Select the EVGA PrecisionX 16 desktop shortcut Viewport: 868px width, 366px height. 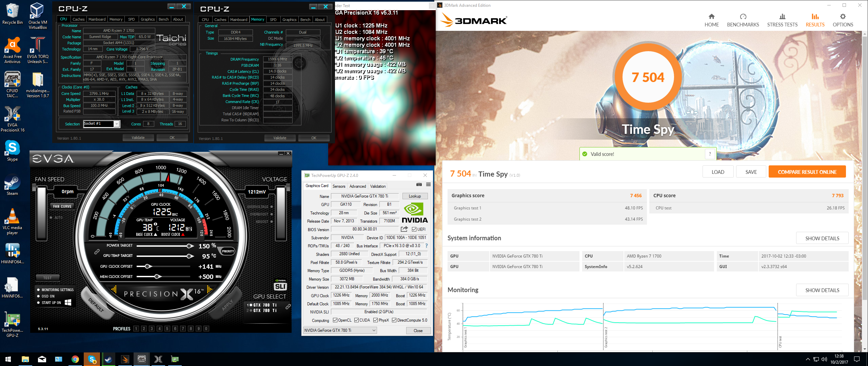point(12,119)
